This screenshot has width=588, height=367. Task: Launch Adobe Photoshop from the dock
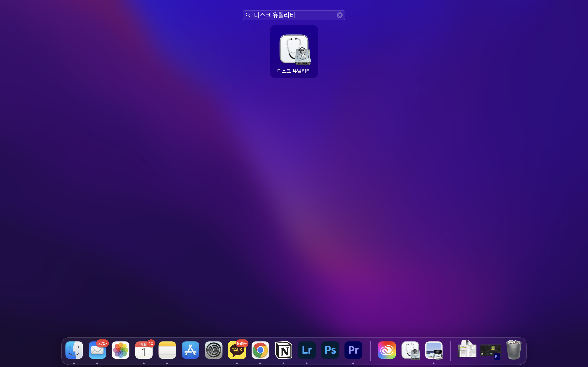click(330, 350)
